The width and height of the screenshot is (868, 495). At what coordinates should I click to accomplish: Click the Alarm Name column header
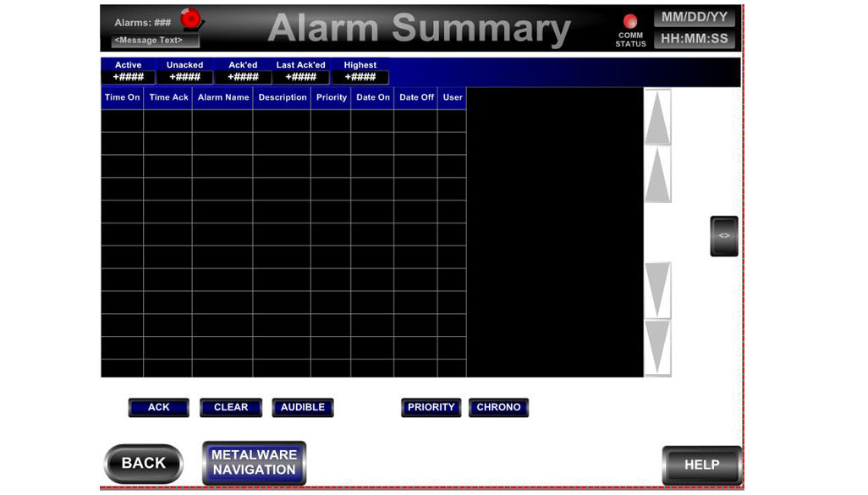click(223, 98)
